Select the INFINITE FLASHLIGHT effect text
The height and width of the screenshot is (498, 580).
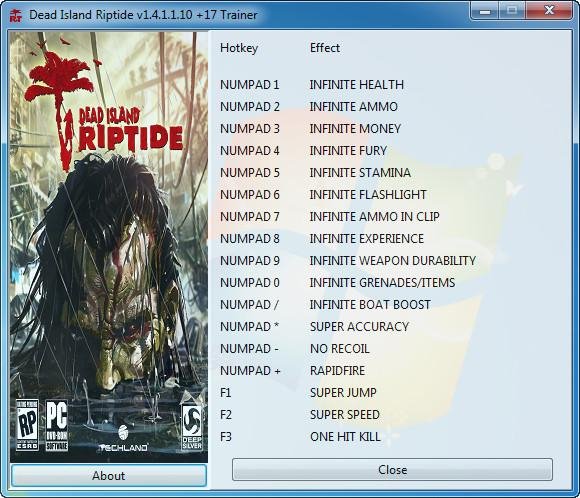368,195
